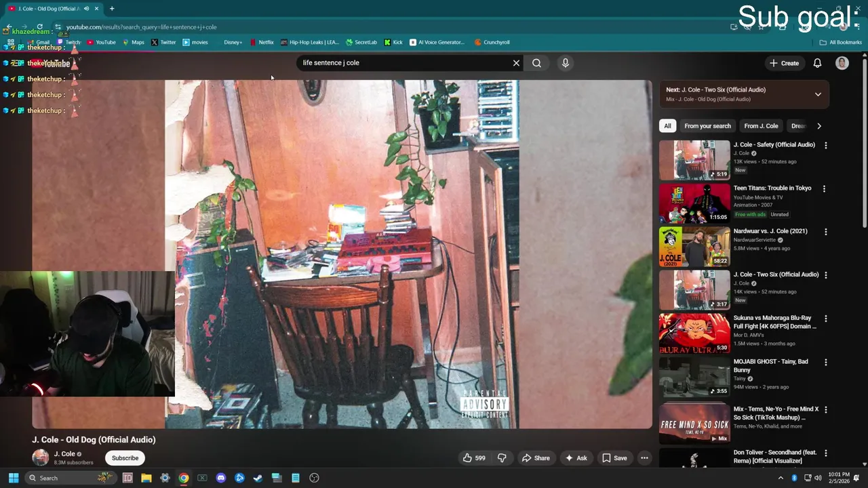
Task: Open the movies bookmark
Action: click(x=195, y=42)
